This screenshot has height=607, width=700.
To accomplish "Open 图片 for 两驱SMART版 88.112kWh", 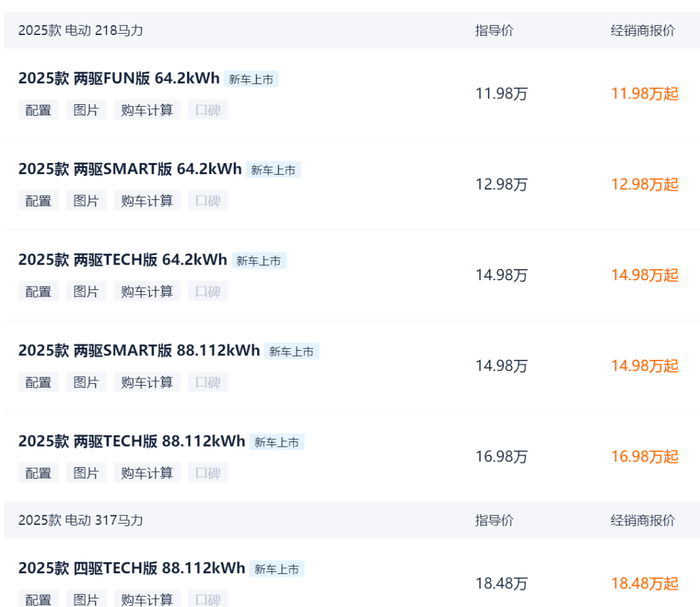I will [x=86, y=383].
